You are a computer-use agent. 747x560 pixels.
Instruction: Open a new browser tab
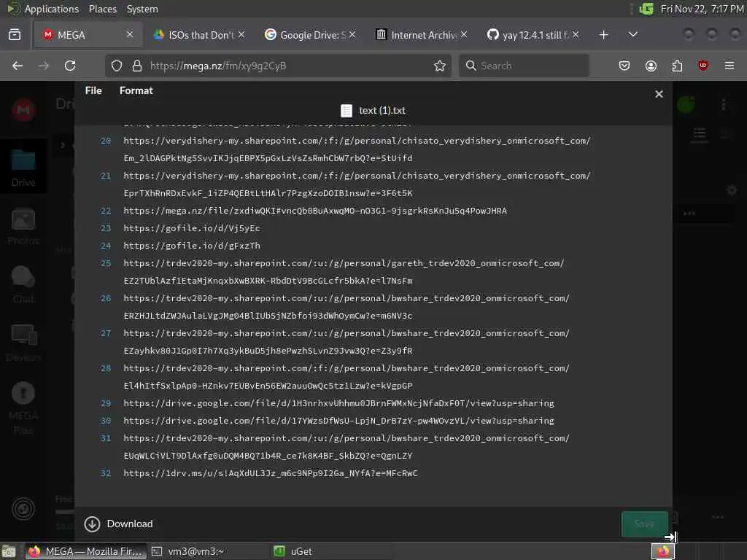pos(603,35)
